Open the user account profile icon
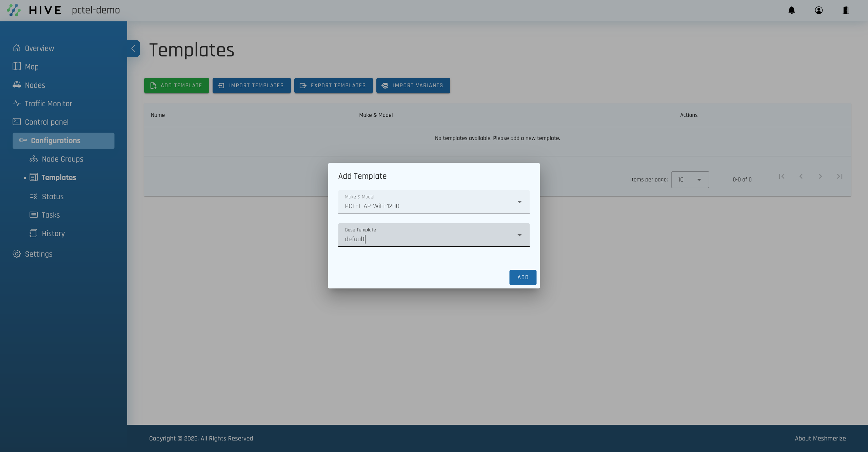The image size is (868, 452). point(818,10)
